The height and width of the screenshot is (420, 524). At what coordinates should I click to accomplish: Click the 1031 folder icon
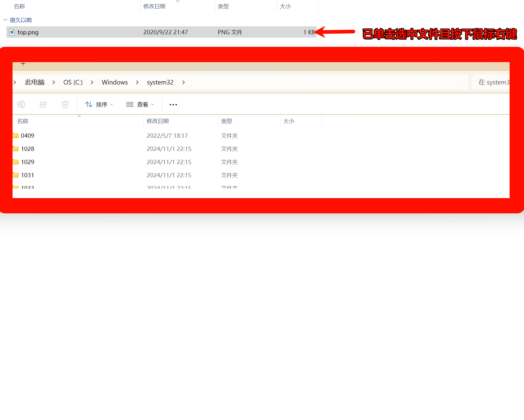(x=16, y=175)
